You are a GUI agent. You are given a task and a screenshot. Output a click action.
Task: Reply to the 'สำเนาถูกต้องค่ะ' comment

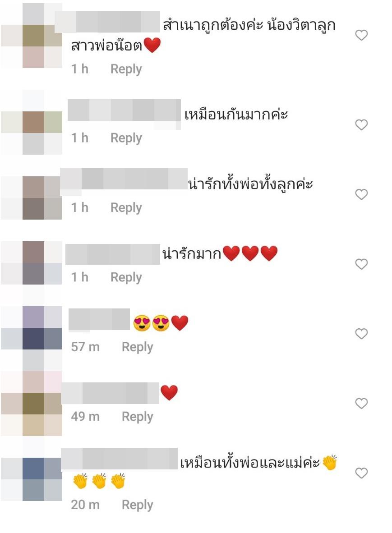coord(126,69)
